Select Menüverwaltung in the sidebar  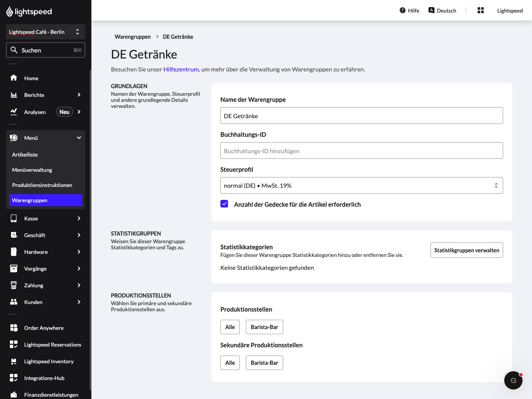coord(46,170)
